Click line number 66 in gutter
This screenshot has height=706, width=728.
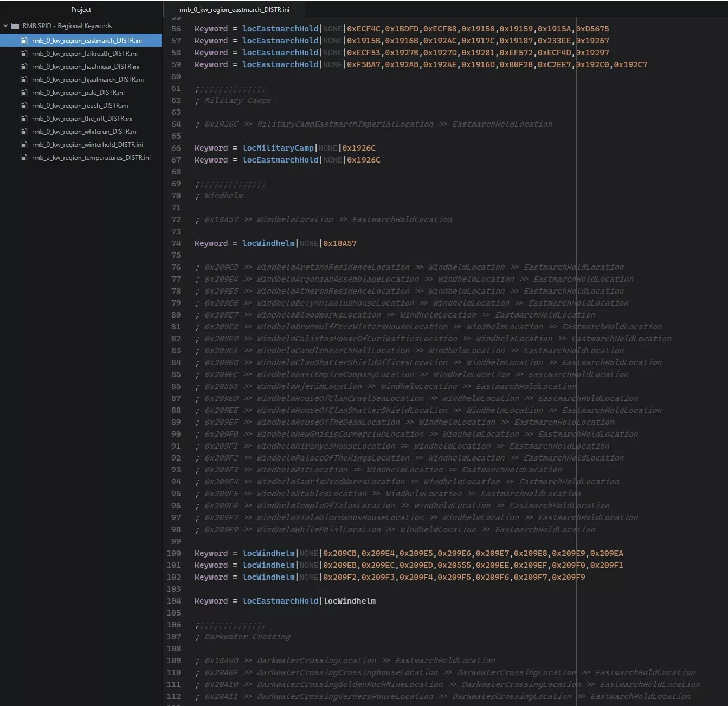point(176,148)
